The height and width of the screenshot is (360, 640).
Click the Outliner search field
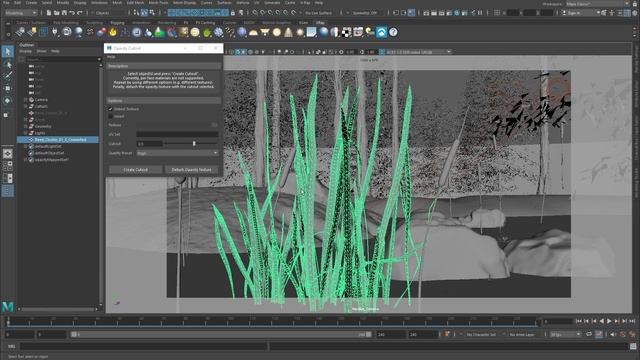62,59
